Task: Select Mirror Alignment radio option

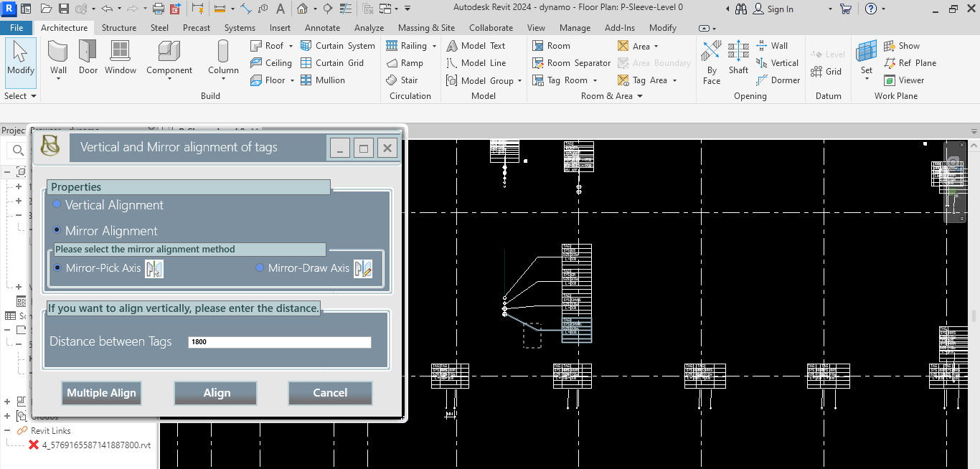Action: [x=57, y=230]
